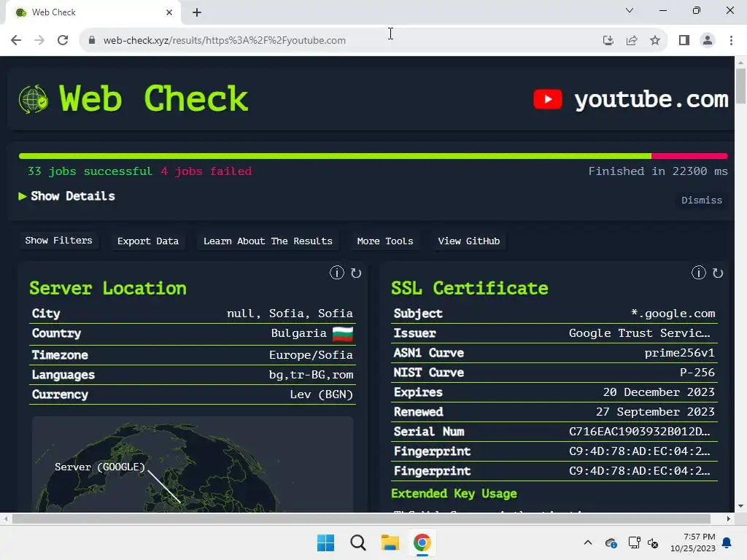
Task: Open Learn About The Results
Action: [268, 241]
